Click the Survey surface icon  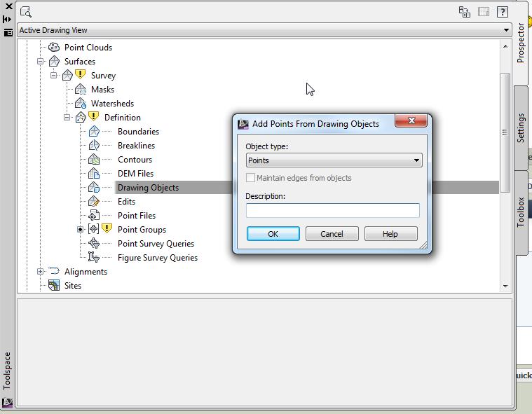(x=67, y=75)
